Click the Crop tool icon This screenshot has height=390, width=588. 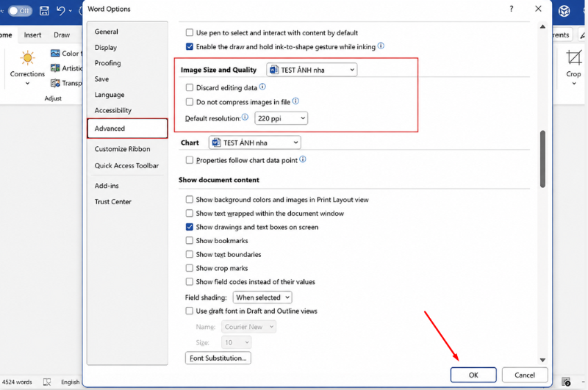pos(573,58)
